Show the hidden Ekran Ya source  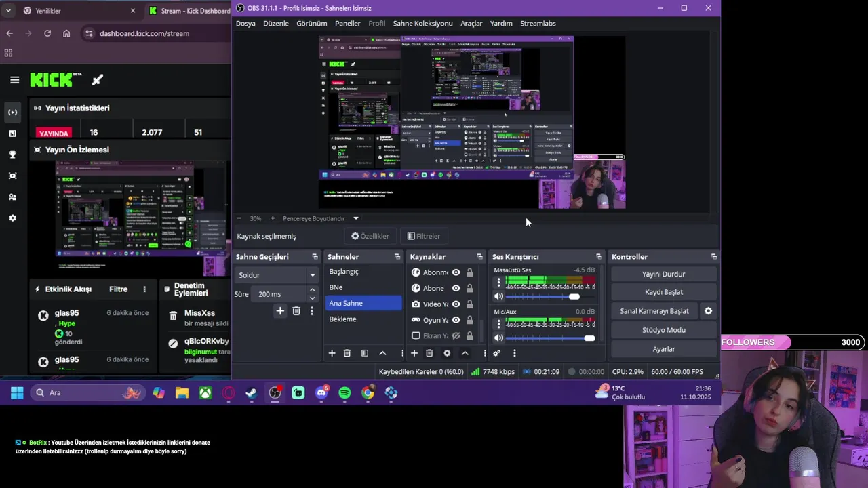[456, 335]
